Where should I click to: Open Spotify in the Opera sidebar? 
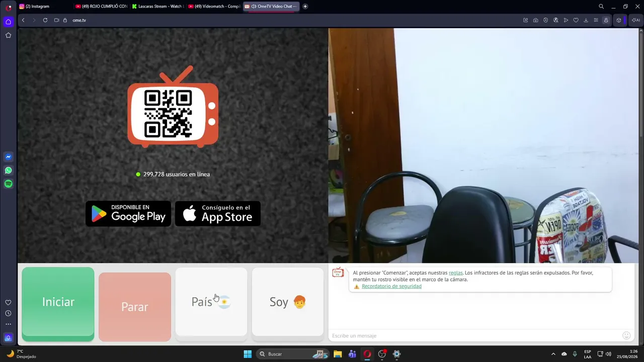(8, 184)
